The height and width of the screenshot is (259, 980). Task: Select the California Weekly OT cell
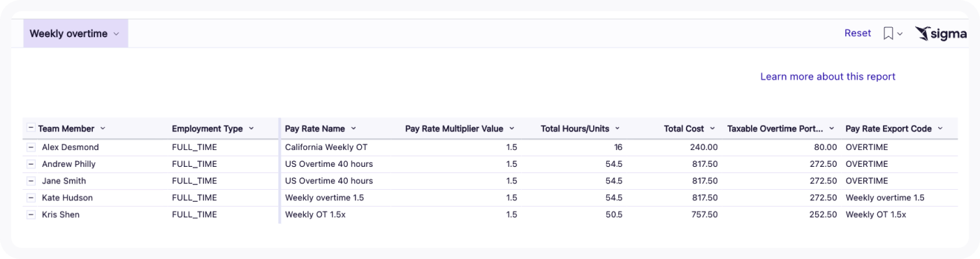(326, 147)
